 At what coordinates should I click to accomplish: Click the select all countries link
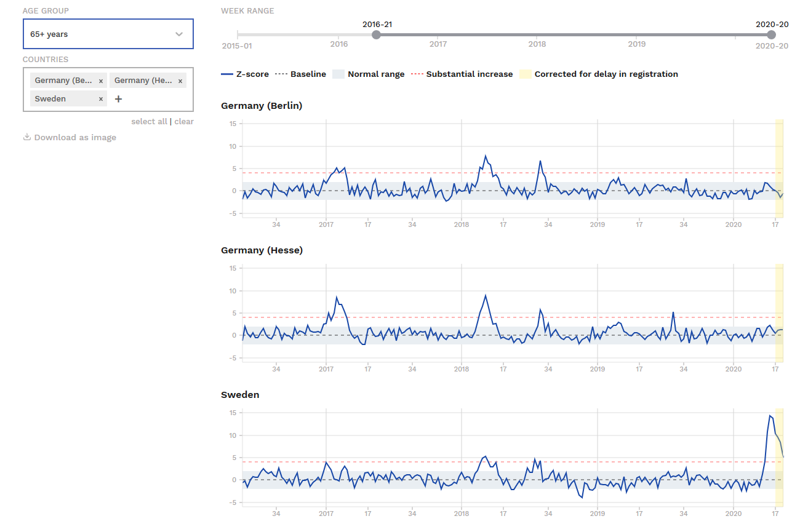tap(149, 122)
